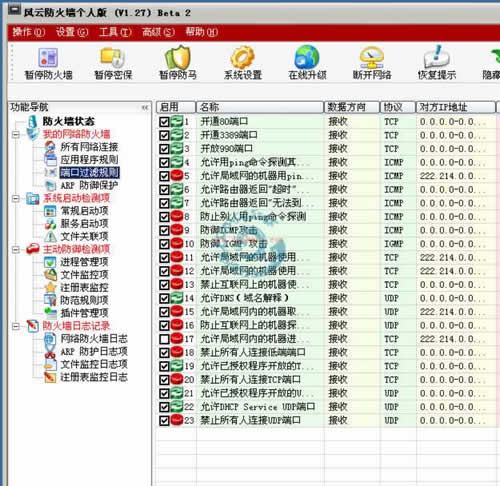Click the icon beside 进程管理项
The height and width of the screenshot is (486, 500).
(x=50, y=262)
